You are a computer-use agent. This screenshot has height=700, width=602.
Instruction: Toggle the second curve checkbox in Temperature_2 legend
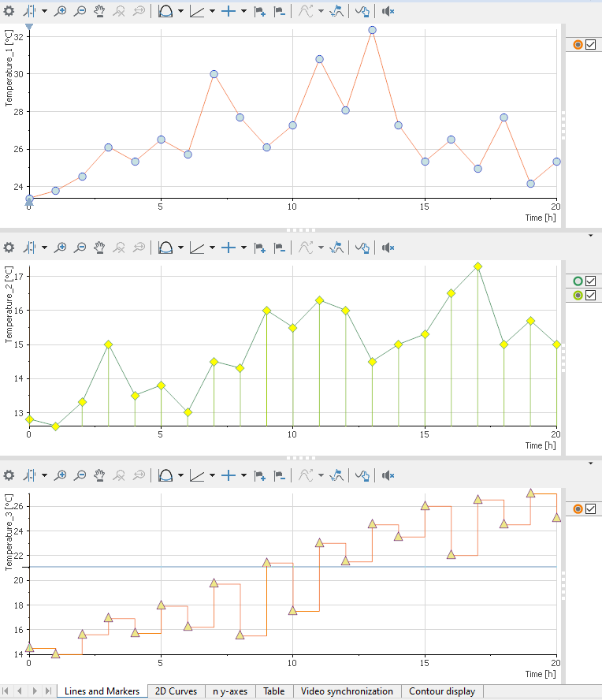click(x=590, y=295)
